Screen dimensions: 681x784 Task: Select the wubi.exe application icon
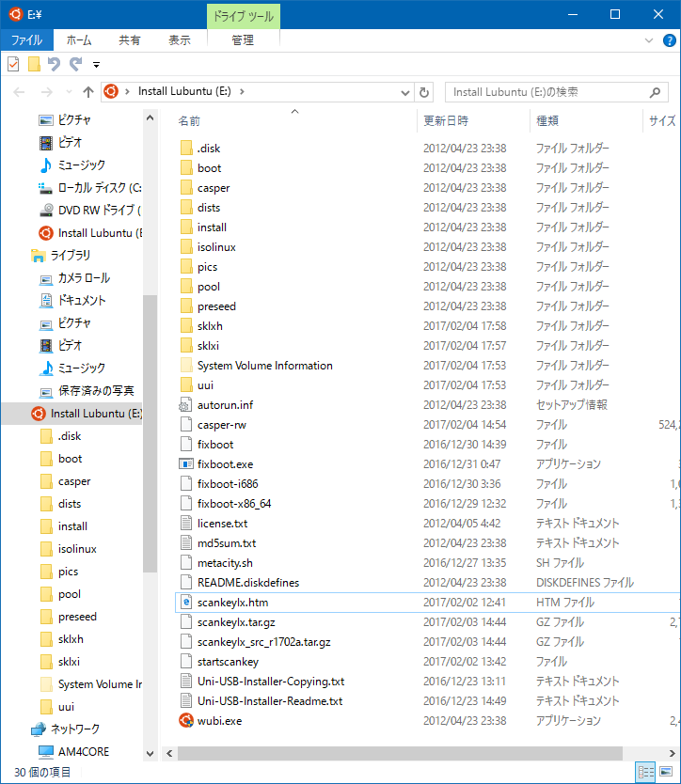click(x=186, y=720)
